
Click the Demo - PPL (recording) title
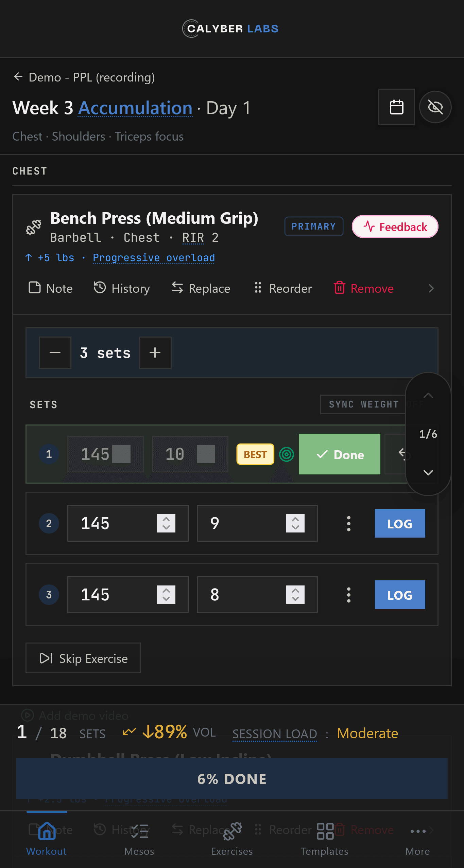92,77
